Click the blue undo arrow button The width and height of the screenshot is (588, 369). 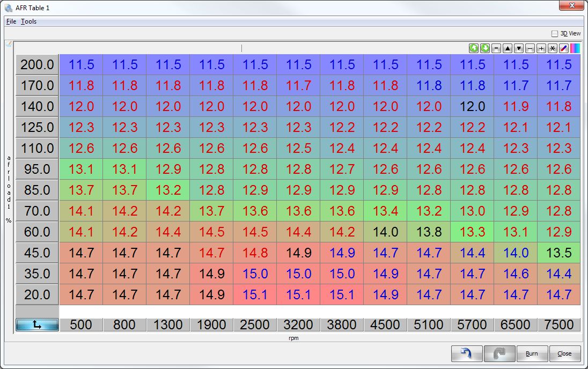pyautogui.click(x=467, y=354)
